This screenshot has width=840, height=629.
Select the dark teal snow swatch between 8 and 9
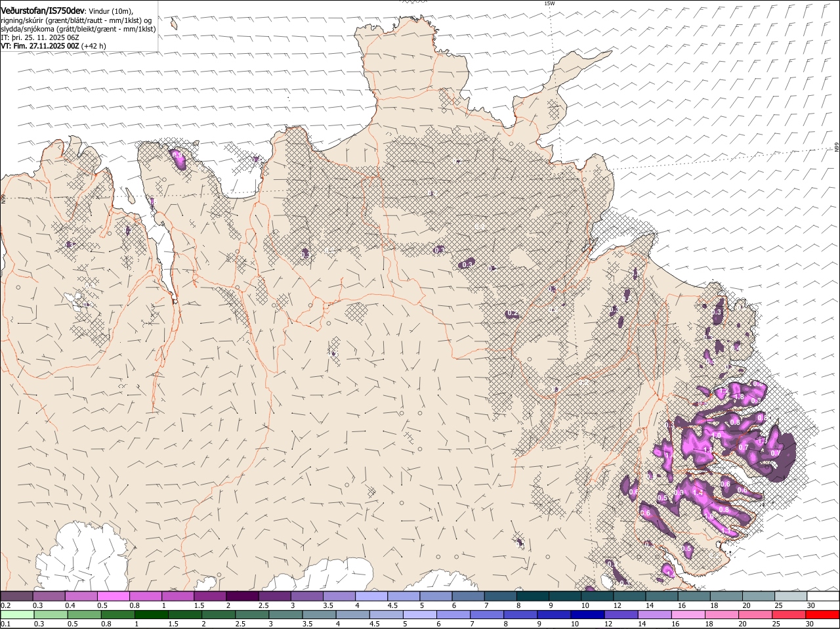[x=532, y=596]
